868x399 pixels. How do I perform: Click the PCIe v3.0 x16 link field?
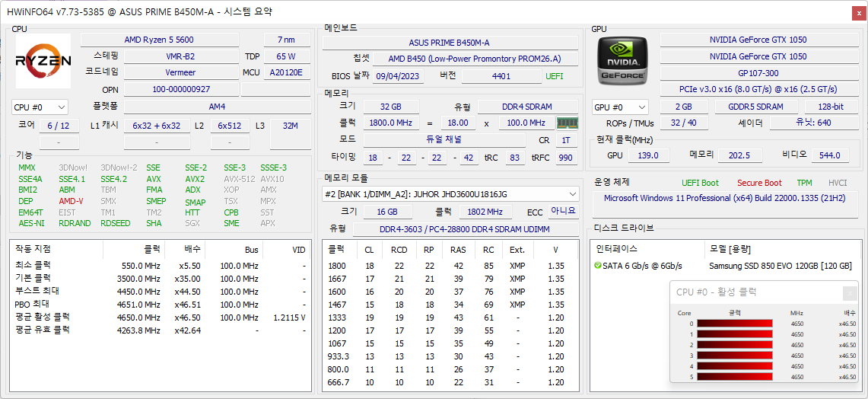pos(758,89)
